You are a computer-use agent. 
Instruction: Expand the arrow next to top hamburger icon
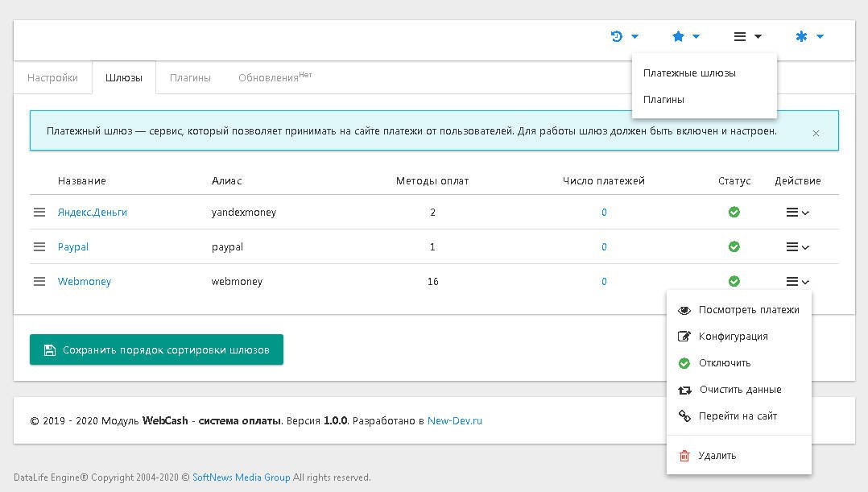(x=758, y=36)
